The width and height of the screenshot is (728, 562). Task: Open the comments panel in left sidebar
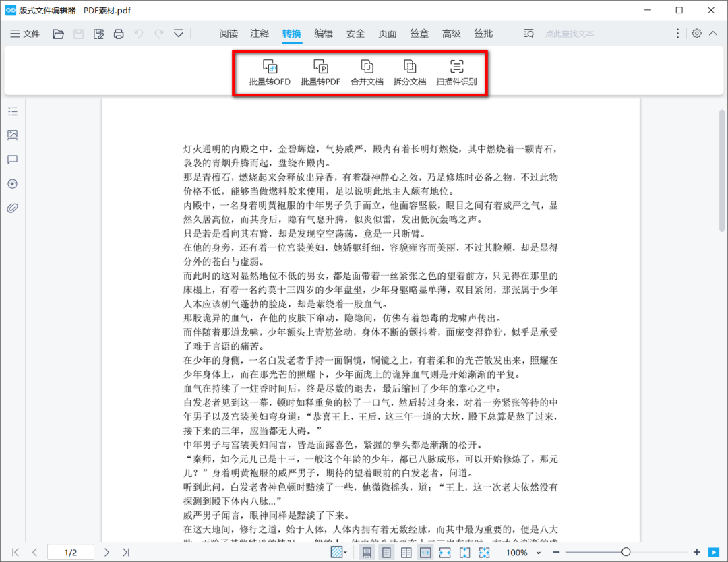pyautogui.click(x=12, y=160)
